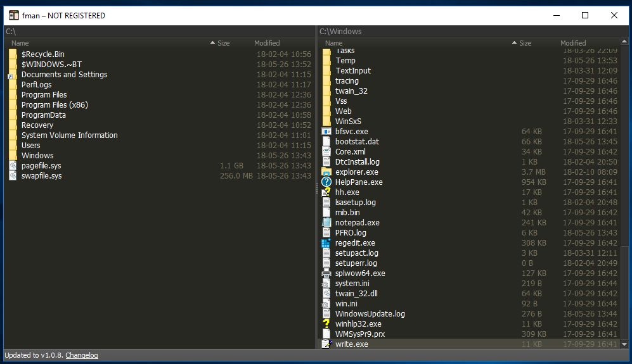Click the notepad.exe icon
The image size is (632, 364).
pyautogui.click(x=326, y=223)
